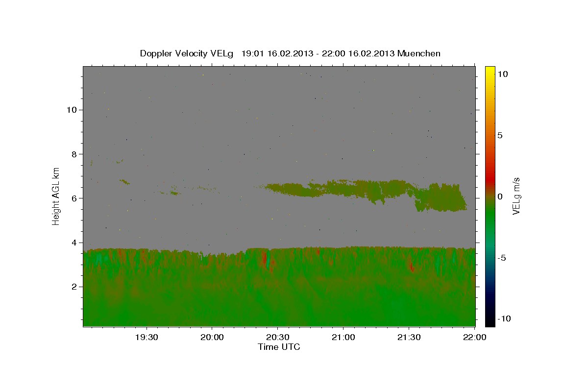Click the red updraft streak near 21:32

coord(411,266)
